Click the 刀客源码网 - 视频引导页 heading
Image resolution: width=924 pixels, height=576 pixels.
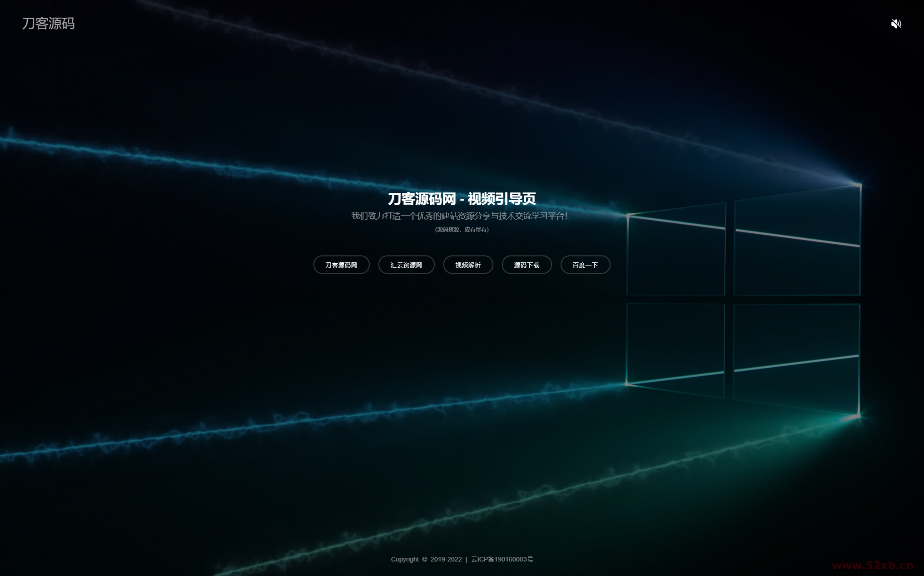pyautogui.click(x=462, y=199)
